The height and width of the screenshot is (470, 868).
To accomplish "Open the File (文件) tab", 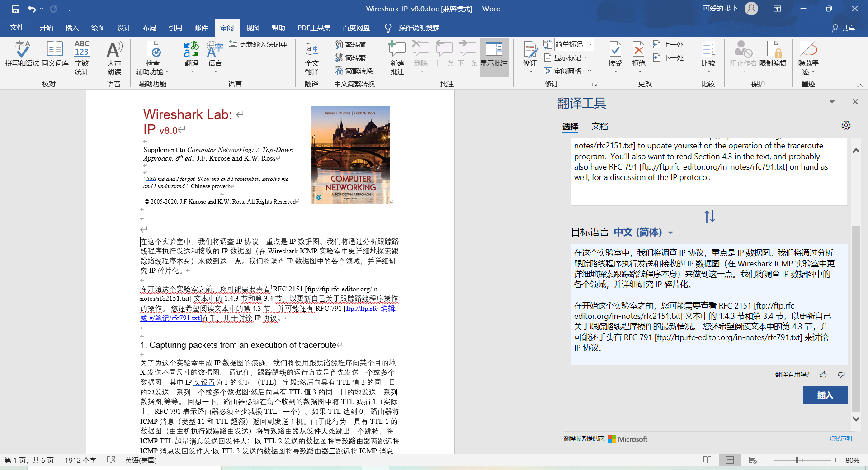I will click(x=17, y=28).
